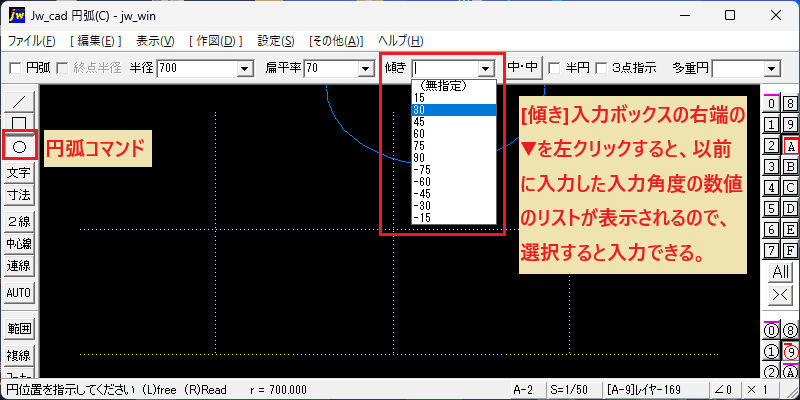Open the 設定(S) menu

(x=276, y=41)
